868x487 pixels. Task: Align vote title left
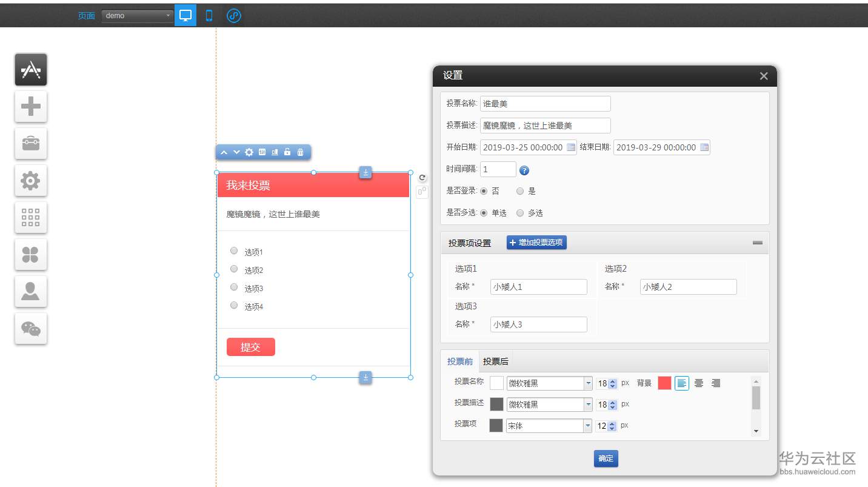682,383
